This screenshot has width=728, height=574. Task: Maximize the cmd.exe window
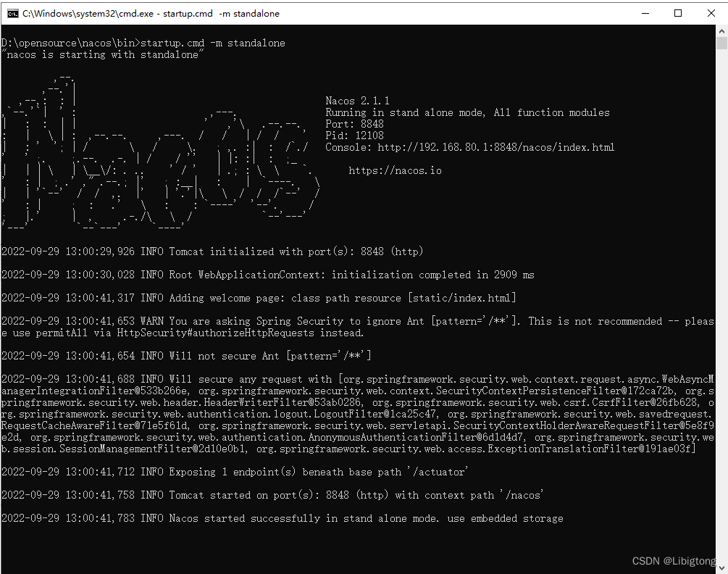click(x=678, y=14)
